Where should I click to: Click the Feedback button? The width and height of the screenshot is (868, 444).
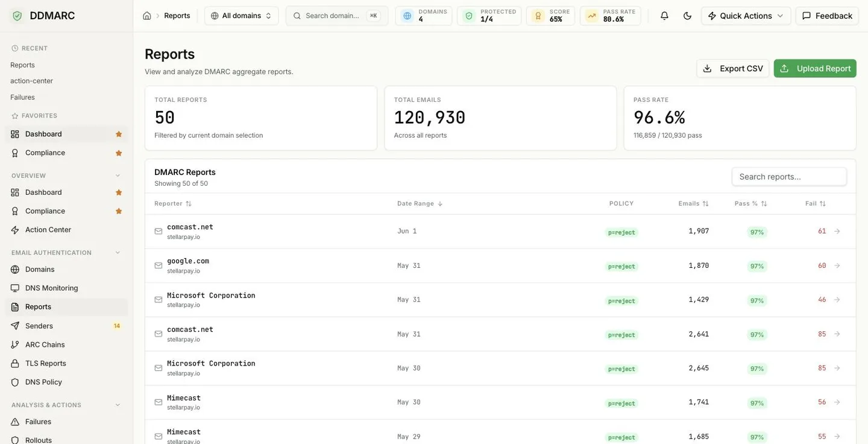(x=827, y=16)
